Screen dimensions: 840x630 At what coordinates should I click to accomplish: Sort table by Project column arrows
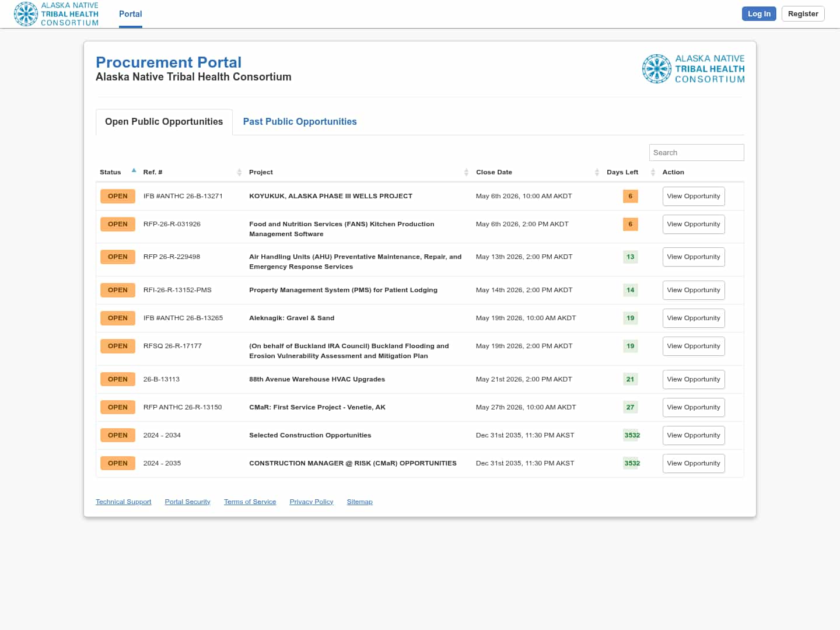(466, 172)
